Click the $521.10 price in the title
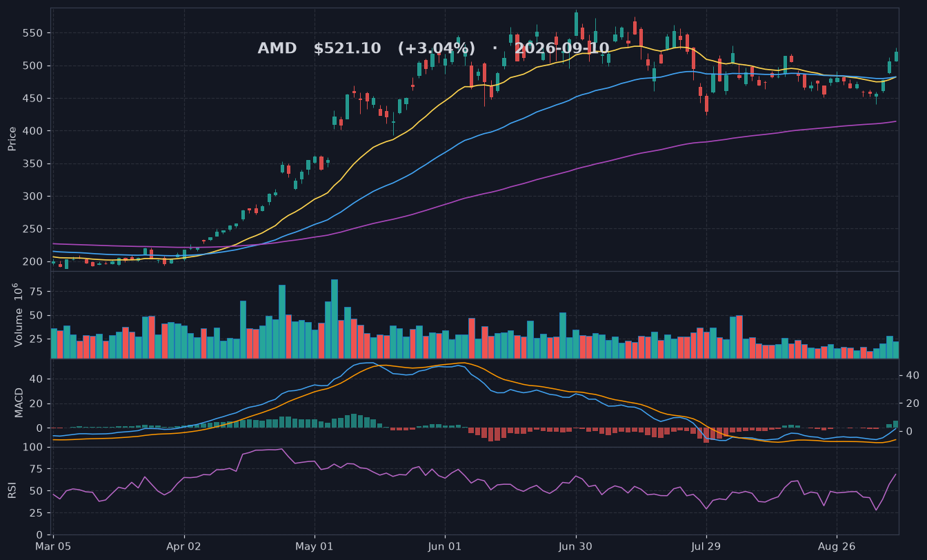This screenshot has width=927, height=560. (347, 48)
